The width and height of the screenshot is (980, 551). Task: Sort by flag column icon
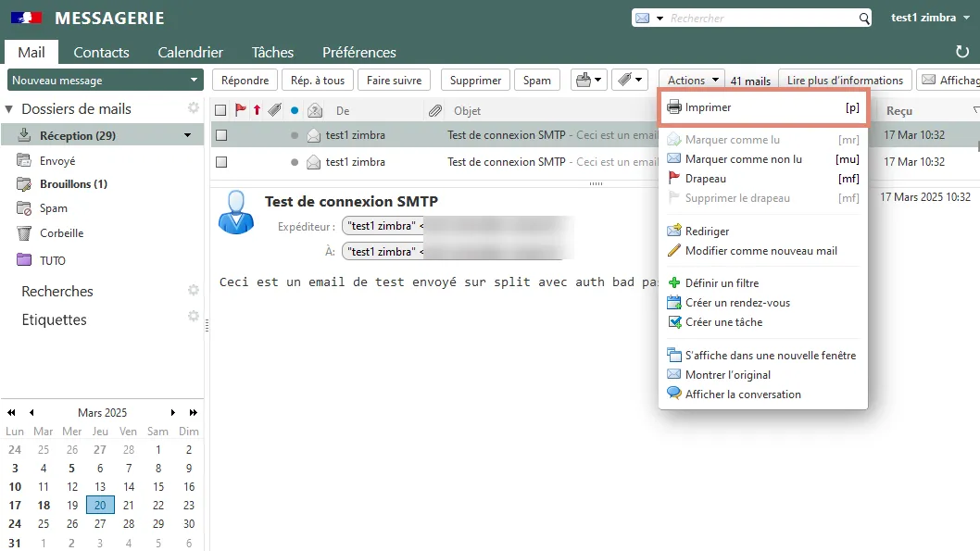click(x=240, y=110)
